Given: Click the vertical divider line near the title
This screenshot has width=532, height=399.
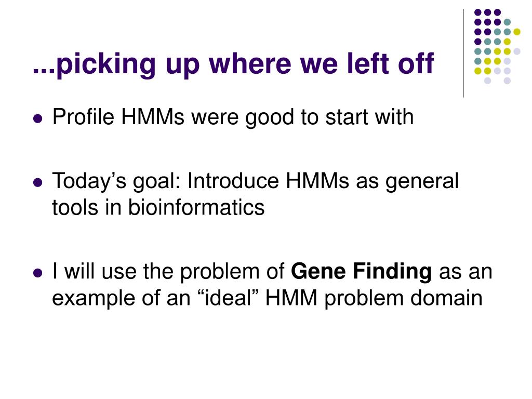Looking at the screenshot, I should point(463,54).
